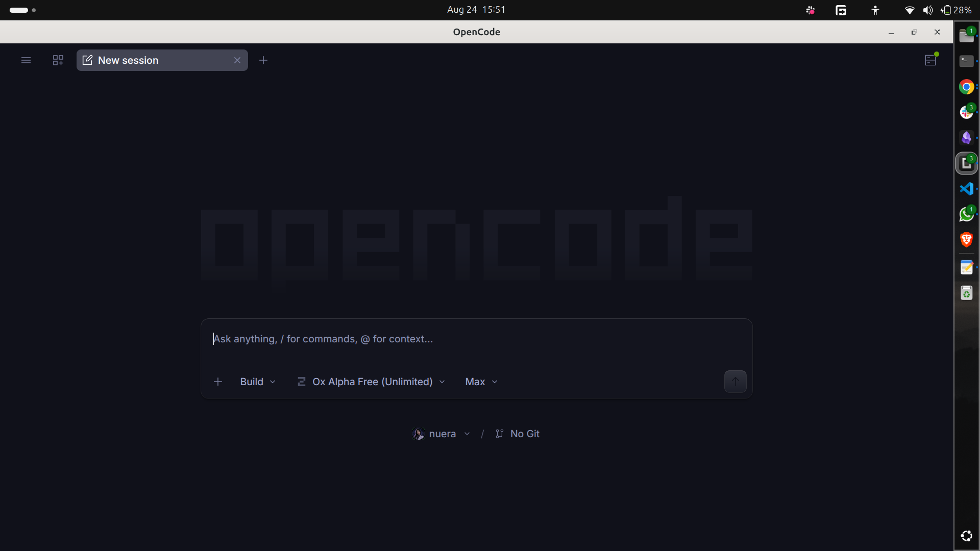Launch Visual Studio Code from dock

coord(966,189)
